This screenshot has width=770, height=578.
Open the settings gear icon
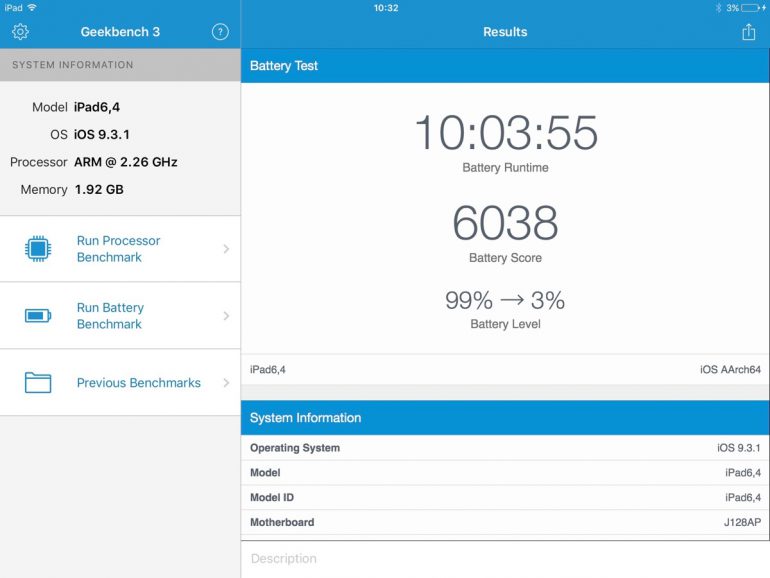pos(20,32)
